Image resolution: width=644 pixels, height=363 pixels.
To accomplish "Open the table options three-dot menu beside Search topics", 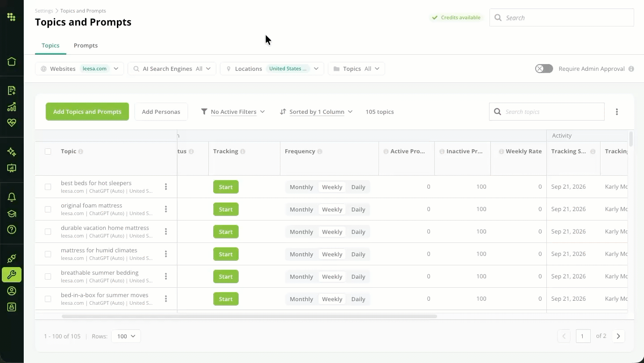I will point(617,112).
